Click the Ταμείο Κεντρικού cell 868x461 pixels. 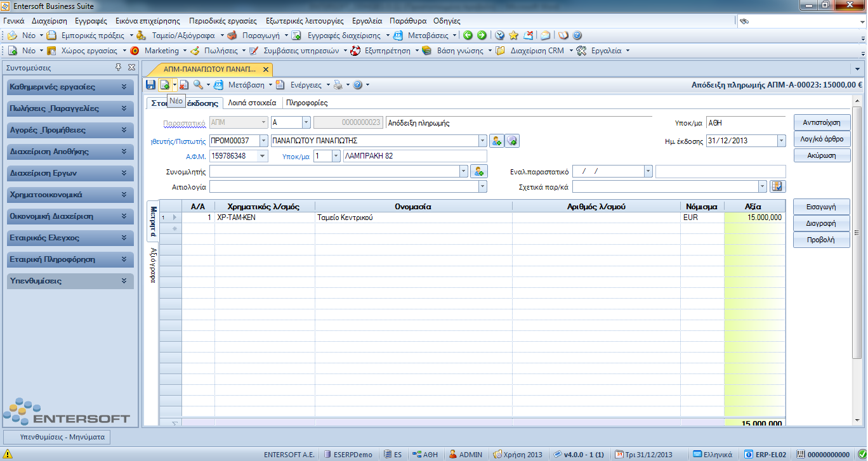point(414,218)
